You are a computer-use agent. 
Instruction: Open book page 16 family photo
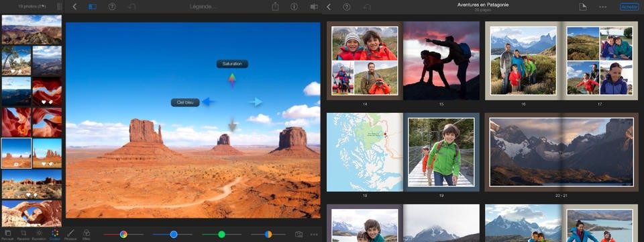tap(523, 61)
